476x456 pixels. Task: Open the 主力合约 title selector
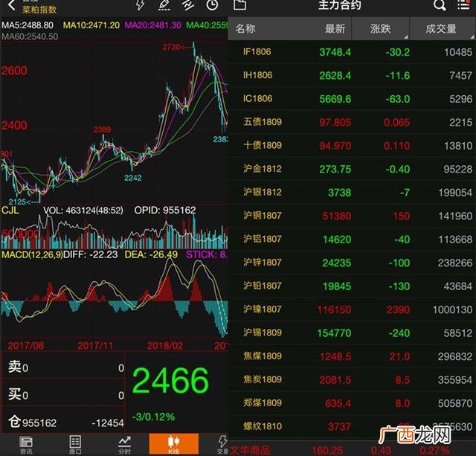(x=339, y=5)
